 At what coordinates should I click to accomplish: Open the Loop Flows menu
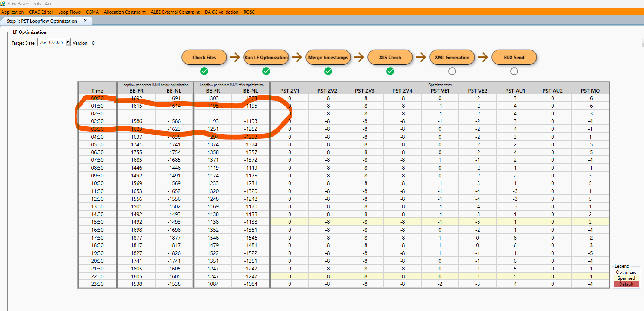point(70,12)
